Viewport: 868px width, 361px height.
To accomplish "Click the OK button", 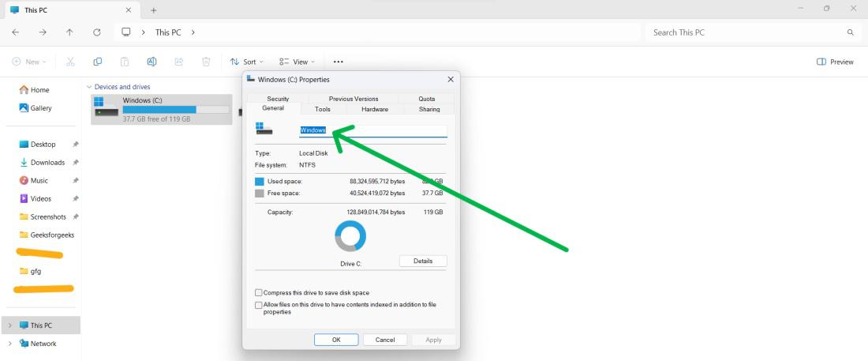I will [336, 340].
